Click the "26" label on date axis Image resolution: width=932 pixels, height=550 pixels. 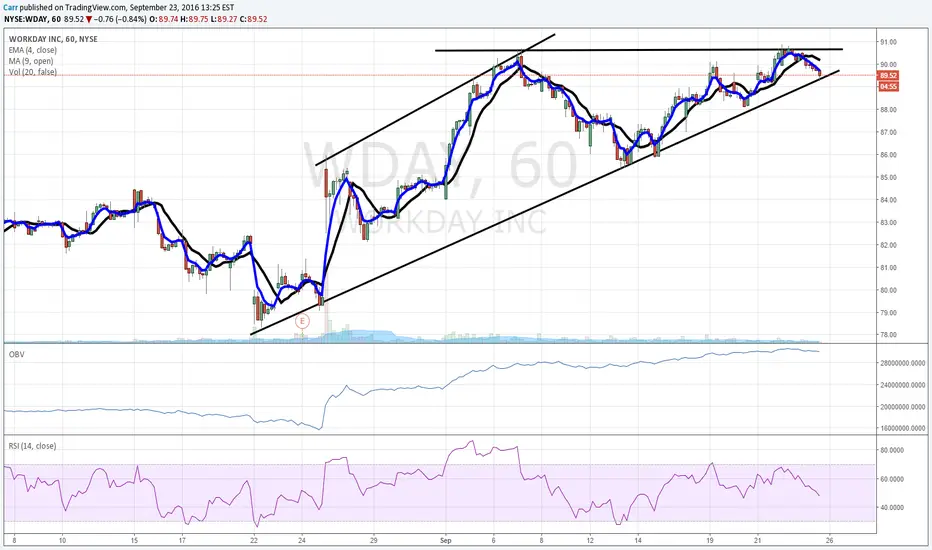[x=830, y=540]
